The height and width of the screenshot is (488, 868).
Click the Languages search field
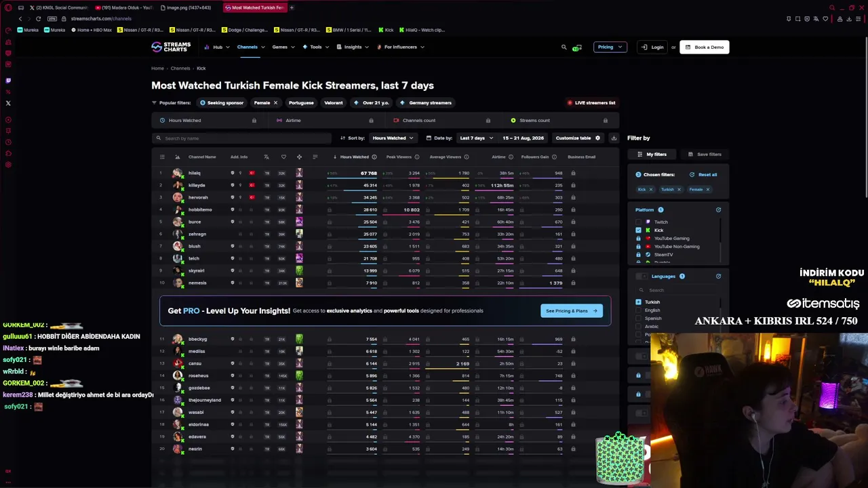(678, 290)
